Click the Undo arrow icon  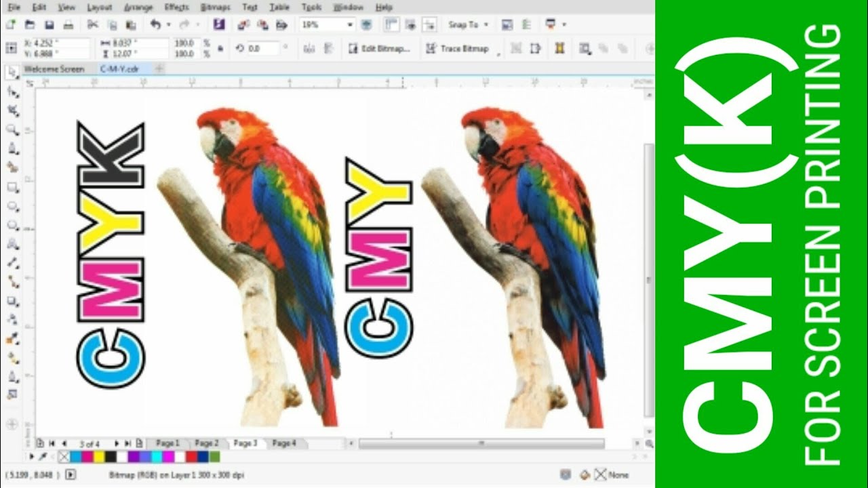click(155, 24)
